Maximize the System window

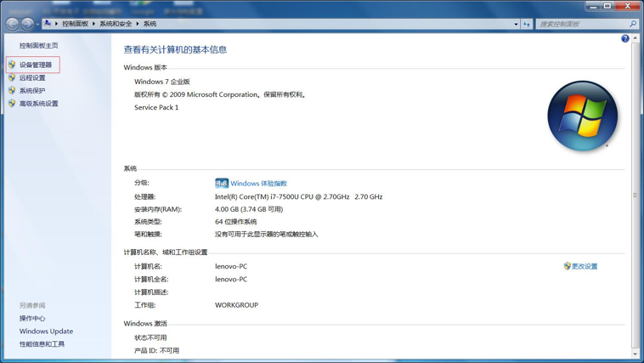click(x=607, y=6)
